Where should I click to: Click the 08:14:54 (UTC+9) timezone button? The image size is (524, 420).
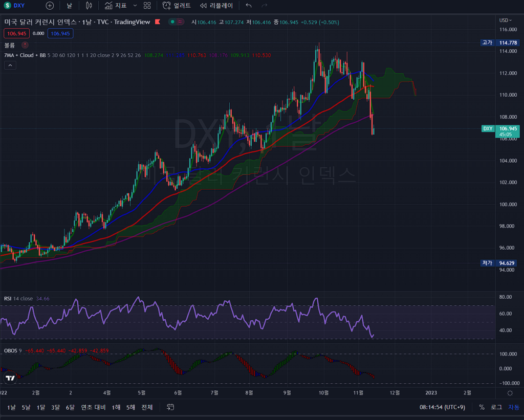pyautogui.click(x=442, y=407)
